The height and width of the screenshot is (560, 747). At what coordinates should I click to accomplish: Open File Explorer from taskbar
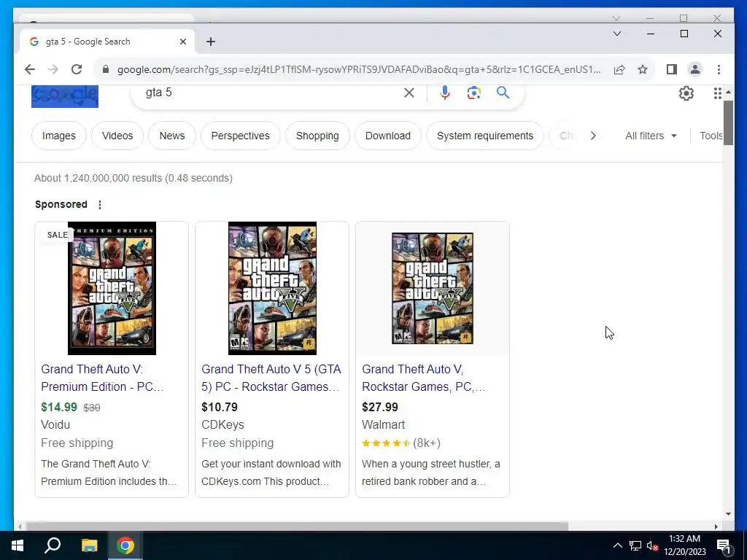[x=89, y=545]
